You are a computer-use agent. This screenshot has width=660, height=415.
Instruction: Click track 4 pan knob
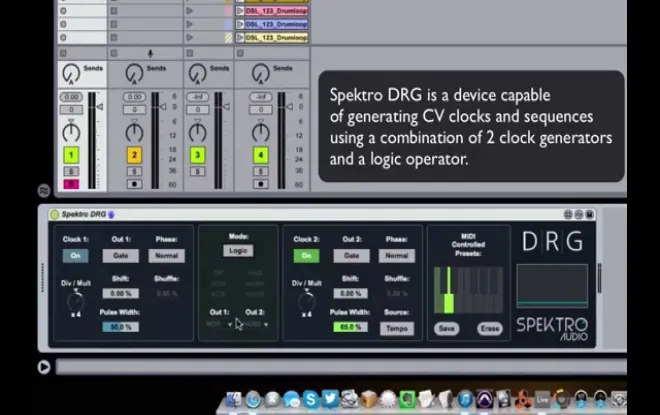click(261, 132)
